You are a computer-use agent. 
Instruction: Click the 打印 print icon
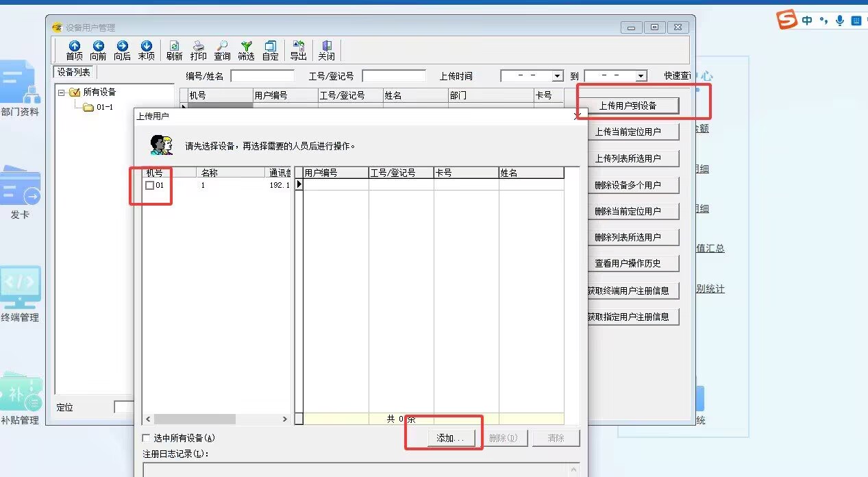click(x=199, y=50)
